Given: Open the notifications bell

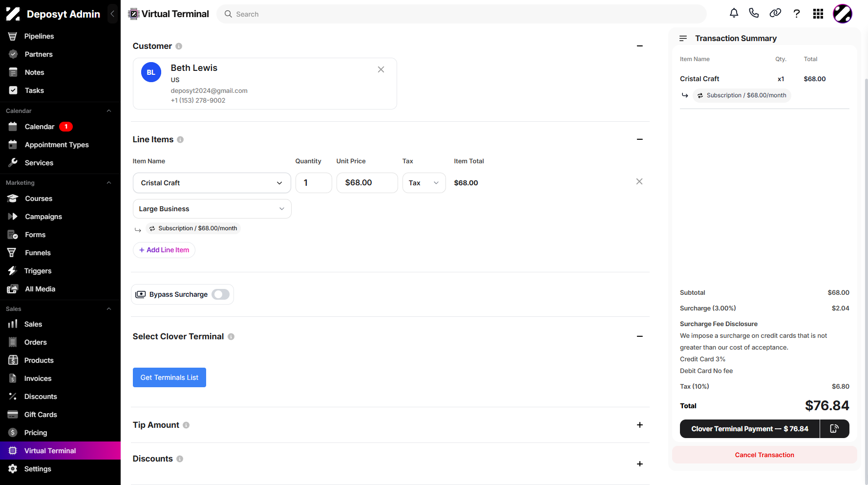Looking at the screenshot, I should 734,13.
